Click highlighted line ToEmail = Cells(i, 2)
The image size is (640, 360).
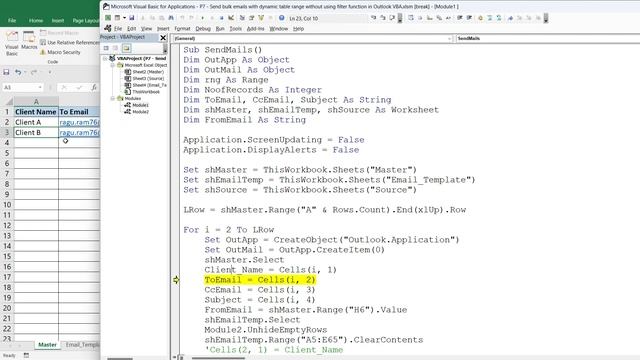click(x=260, y=280)
